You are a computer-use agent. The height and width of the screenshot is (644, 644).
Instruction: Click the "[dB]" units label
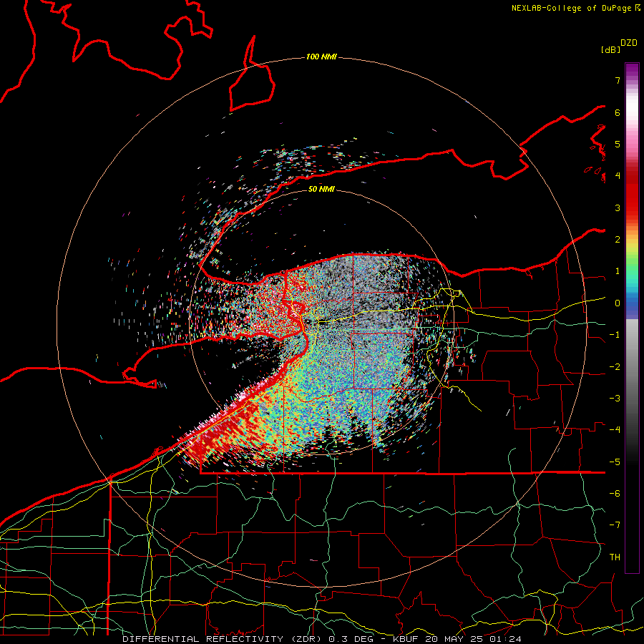coord(610,49)
